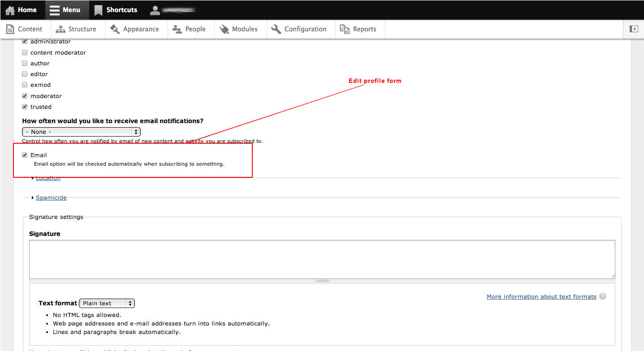Click the Modules puzzle icon
This screenshot has height=351, width=644.
point(224,29)
